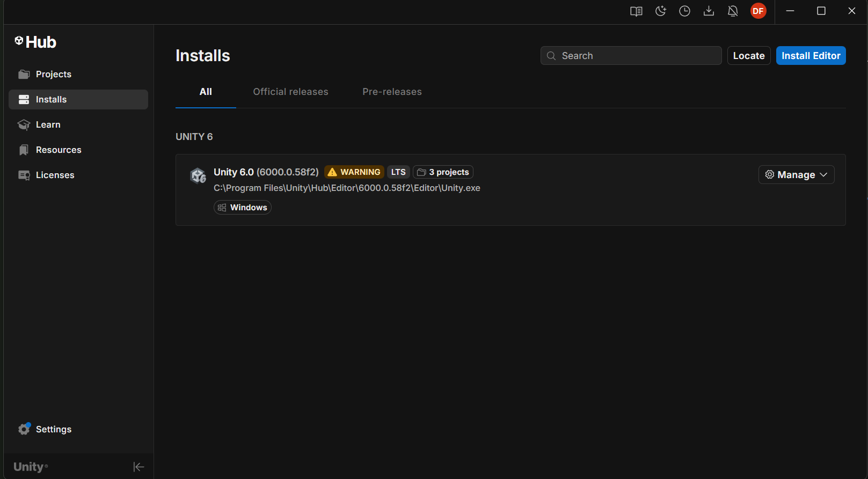Maximize the Unity Hub window
The width and height of the screenshot is (868, 479).
pyautogui.click(x=821, y=11)
